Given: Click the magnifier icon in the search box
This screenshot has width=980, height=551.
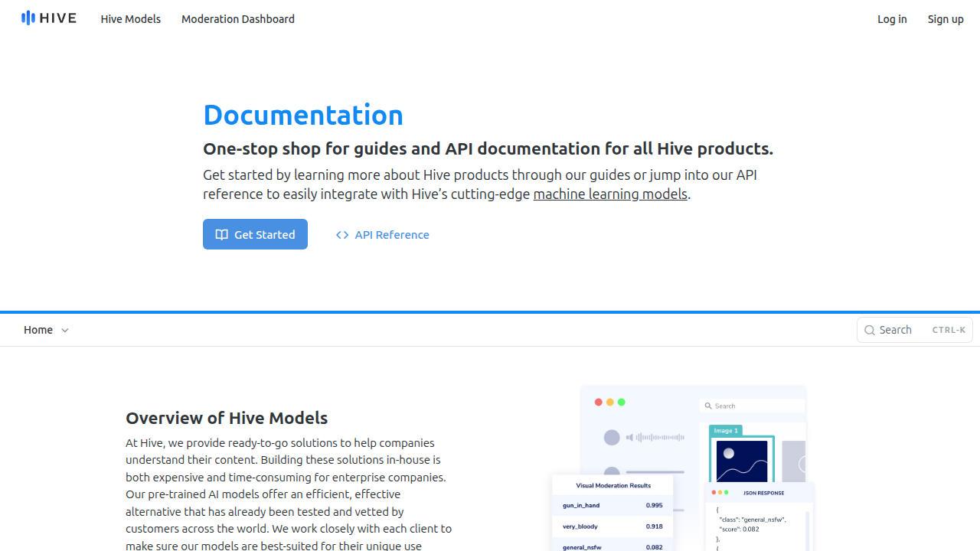Looking at the screenshot, I should 870,331.
